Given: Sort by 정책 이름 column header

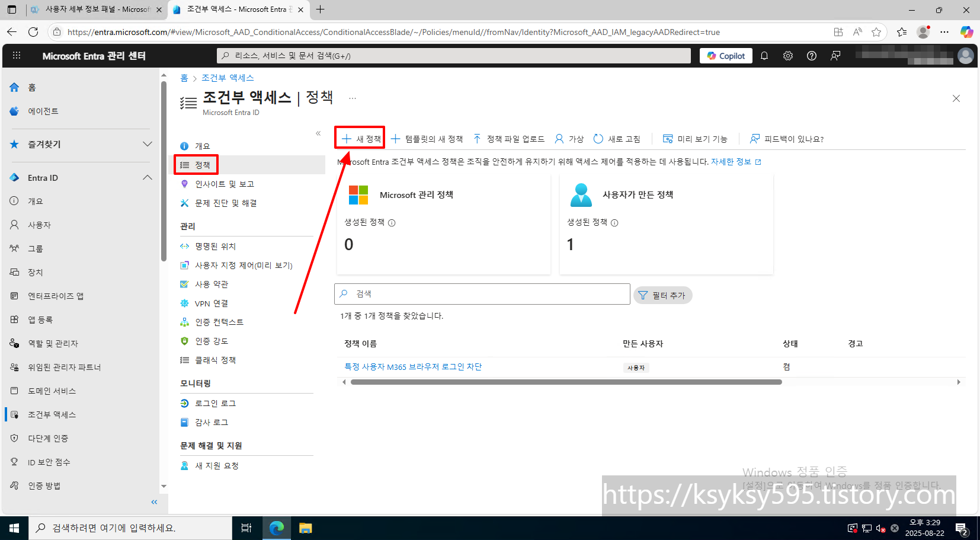Looking at the screenshot, I should click(360, 344).
